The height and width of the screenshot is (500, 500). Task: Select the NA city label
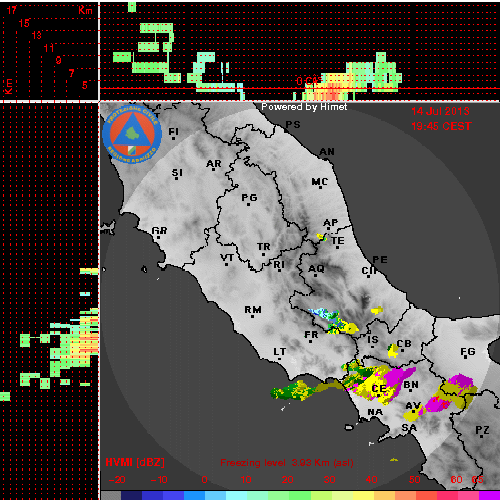[x=375, y=412]
